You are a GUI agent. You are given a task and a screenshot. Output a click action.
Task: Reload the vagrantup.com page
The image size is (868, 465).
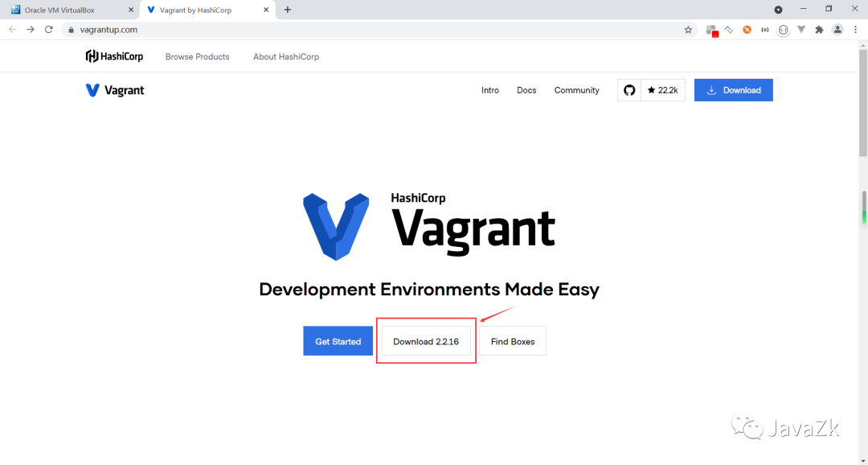point(49,30)
